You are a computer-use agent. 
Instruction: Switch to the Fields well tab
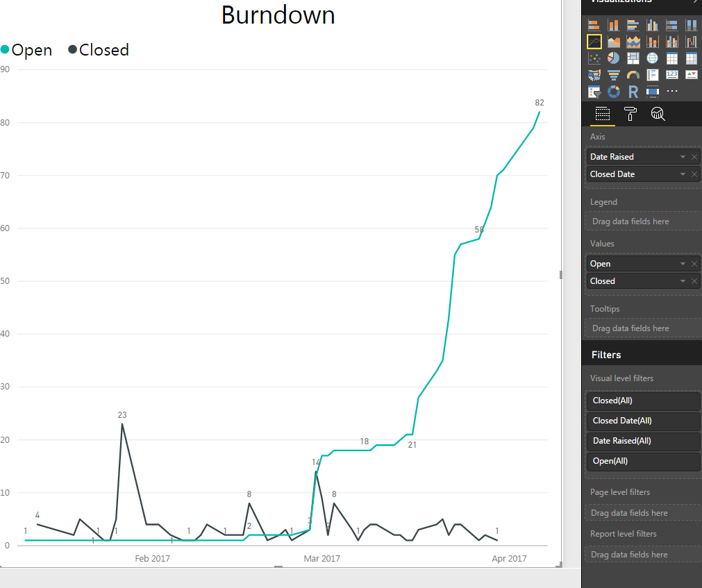pos(603,114)
